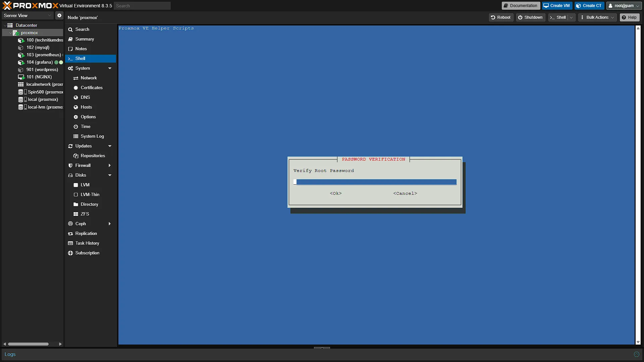Expand the Firewall submenu arrow
Viewport: 644px width, 362px height.
(110, 166)
